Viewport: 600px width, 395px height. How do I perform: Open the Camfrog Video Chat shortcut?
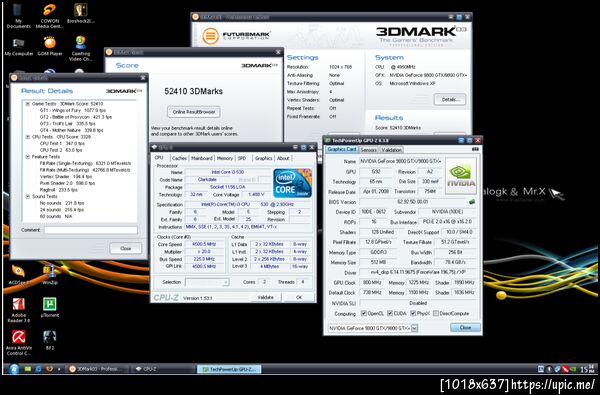[x=80, y=49]
